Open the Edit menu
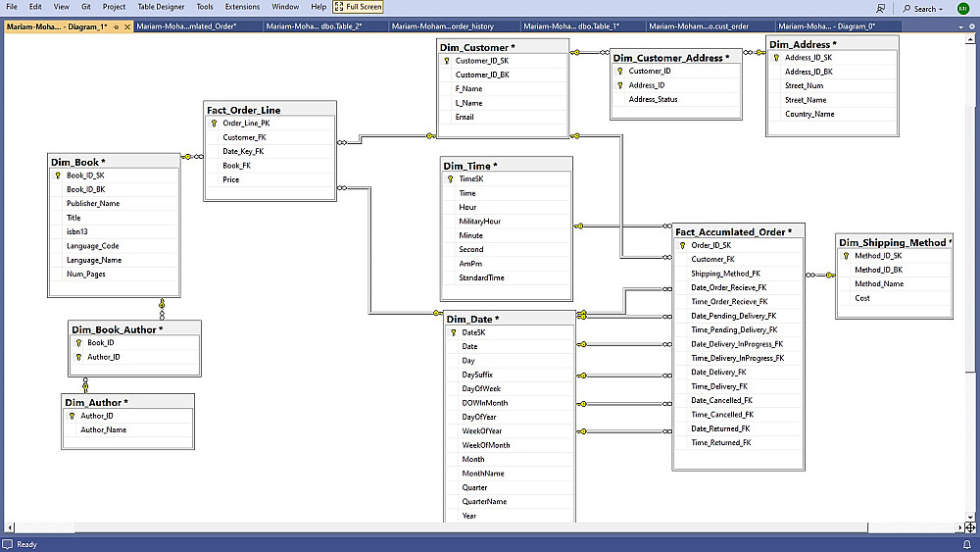This screenshot has width=980, height=552. [35, 7]
